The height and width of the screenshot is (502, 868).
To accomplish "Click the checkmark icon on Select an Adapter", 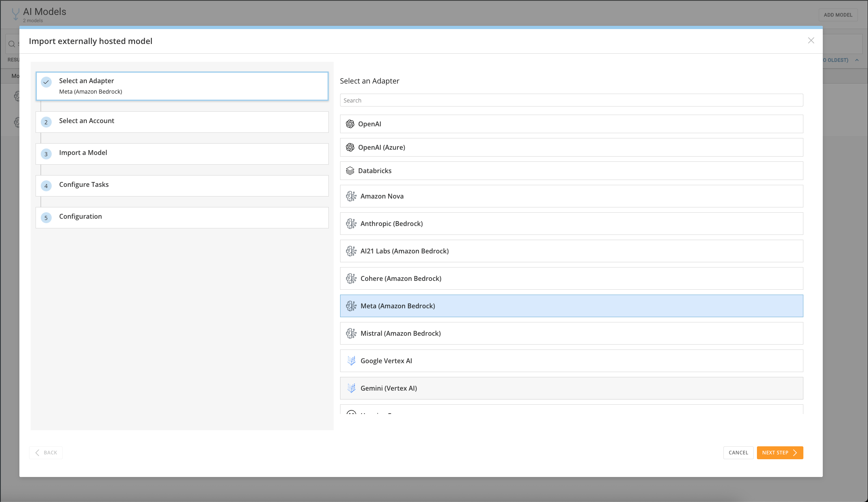I will [x=46, y=82].
